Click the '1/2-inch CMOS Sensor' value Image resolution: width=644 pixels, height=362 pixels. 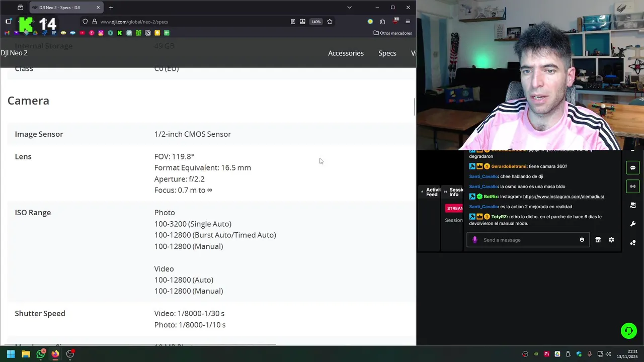click(x=193, y=134)
